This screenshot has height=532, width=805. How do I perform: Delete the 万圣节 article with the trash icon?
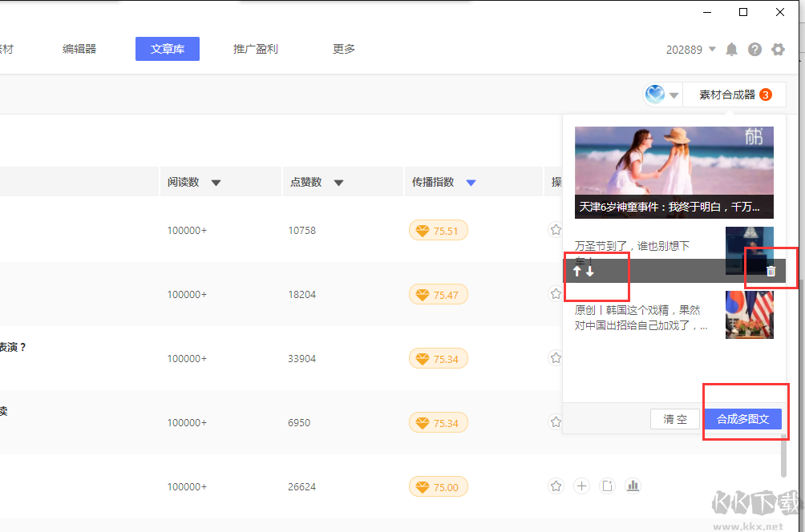[x=771, y=272]
